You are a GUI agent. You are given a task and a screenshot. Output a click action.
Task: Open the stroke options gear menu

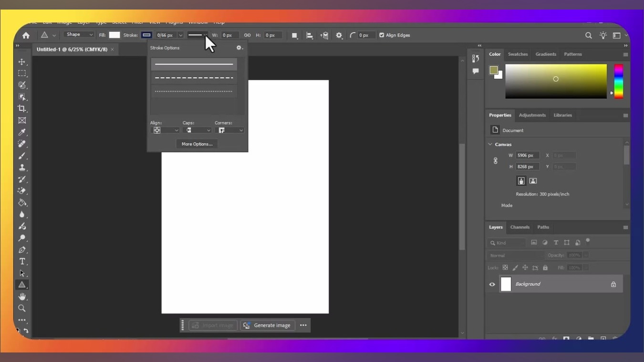point(239,48)
